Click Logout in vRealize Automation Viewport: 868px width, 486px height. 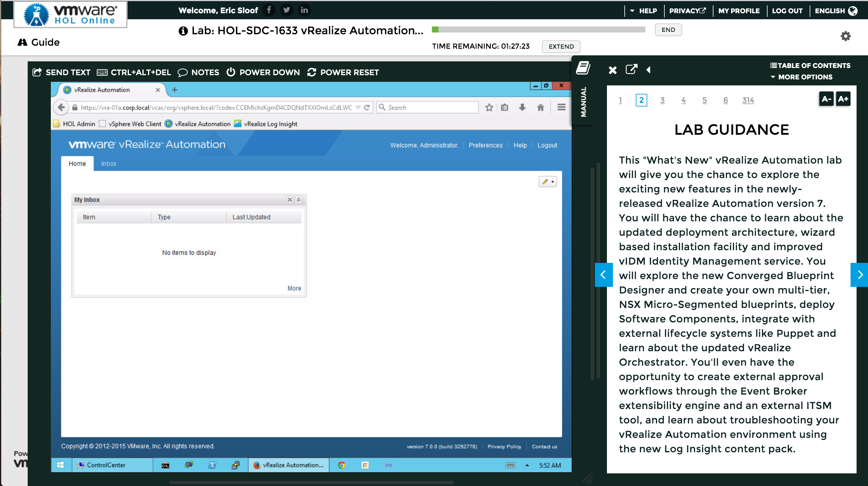click(547, 145)
